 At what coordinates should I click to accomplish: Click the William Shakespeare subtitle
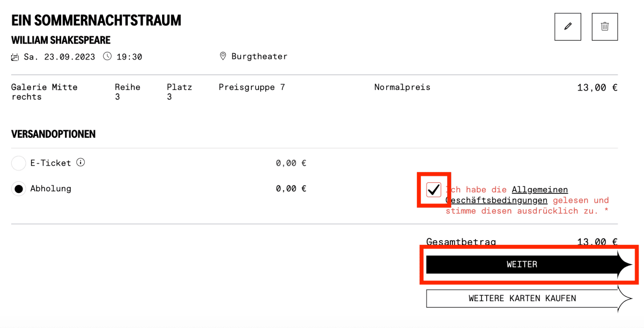click(x=61, y=40)
